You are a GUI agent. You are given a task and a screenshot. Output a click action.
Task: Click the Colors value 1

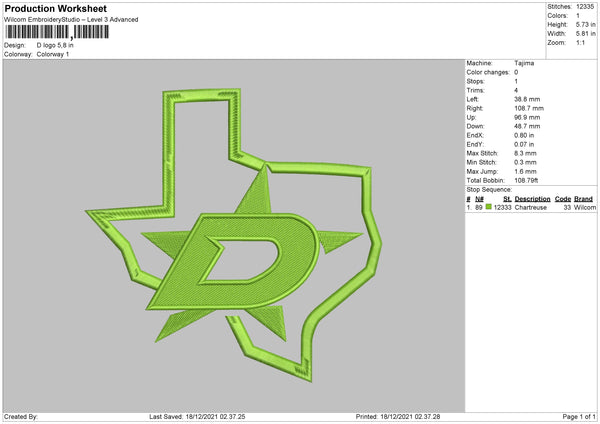pos(578,16)
